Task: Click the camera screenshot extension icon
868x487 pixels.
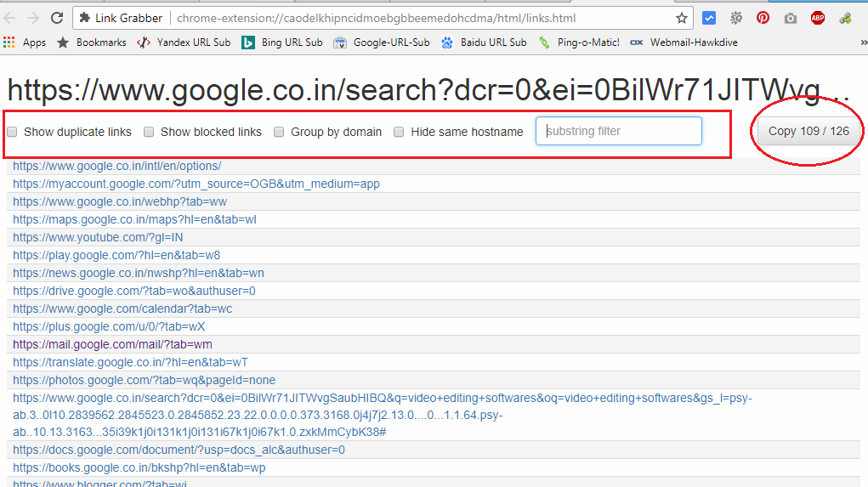Action: [x=790, y=18]
